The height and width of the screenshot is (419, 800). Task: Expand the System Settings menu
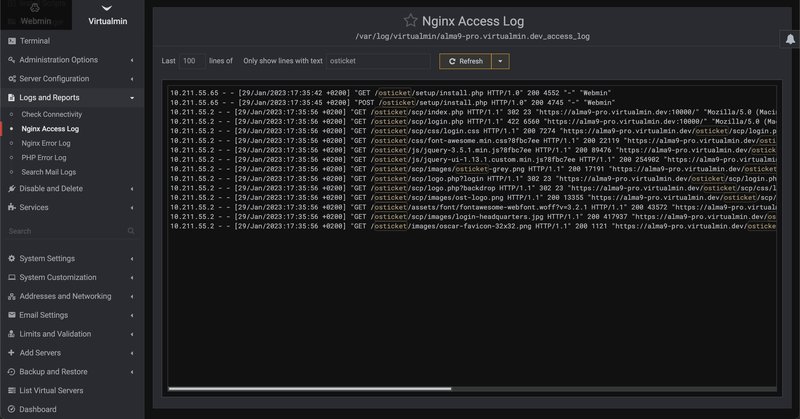[x=132, y=259]
